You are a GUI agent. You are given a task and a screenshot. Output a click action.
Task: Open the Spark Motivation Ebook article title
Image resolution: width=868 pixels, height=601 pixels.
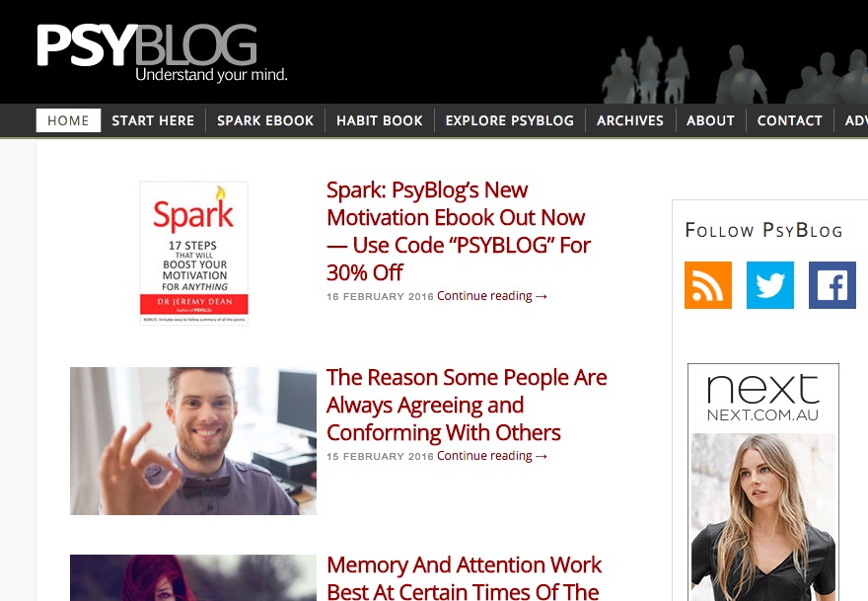pos(459,231)
